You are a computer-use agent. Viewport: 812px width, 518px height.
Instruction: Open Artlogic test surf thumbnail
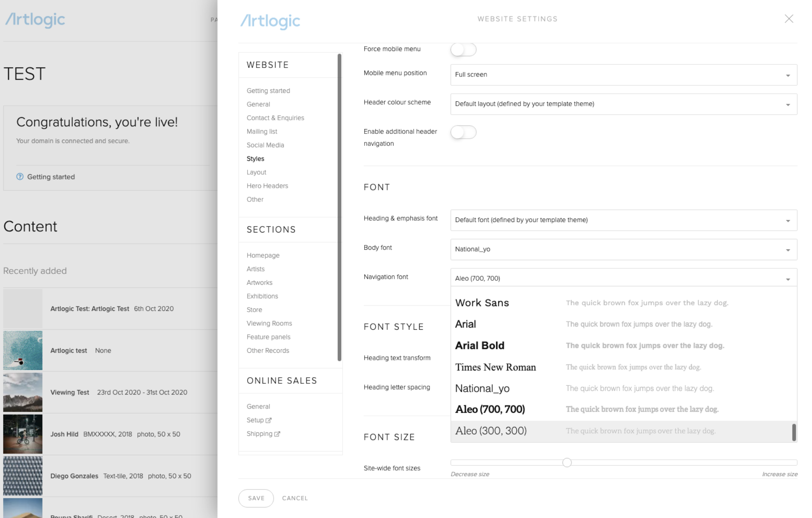[x=23, y=350]
